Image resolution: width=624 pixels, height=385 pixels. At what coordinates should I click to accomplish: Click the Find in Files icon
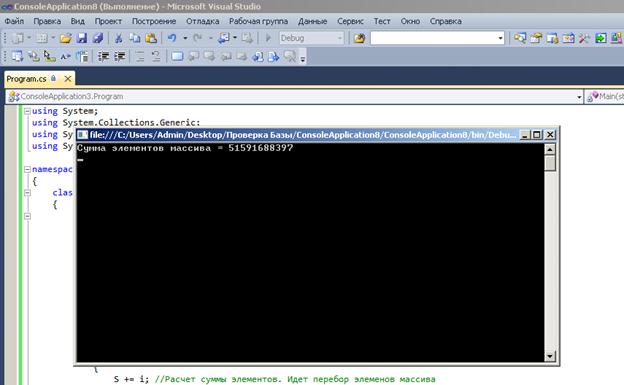[359, 38]
